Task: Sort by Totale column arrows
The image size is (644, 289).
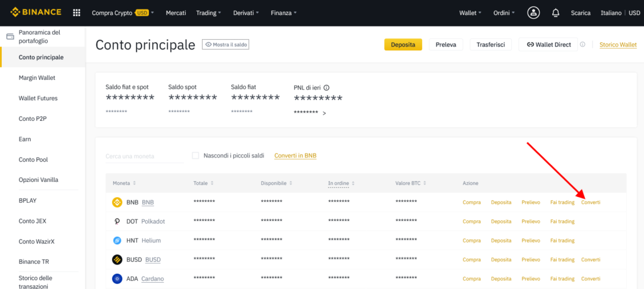Action: [x=212, y=183]
